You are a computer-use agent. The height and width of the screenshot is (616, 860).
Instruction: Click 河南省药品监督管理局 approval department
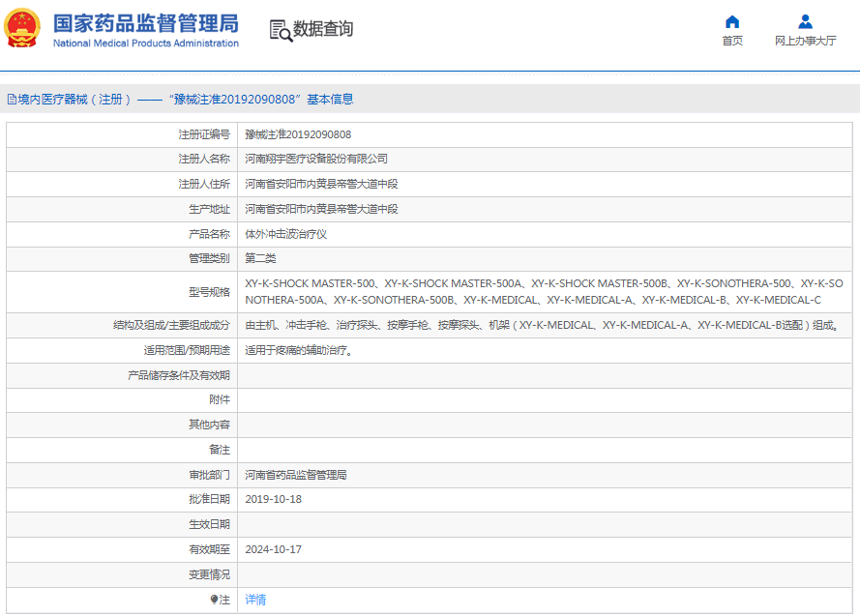pos(296,475)
